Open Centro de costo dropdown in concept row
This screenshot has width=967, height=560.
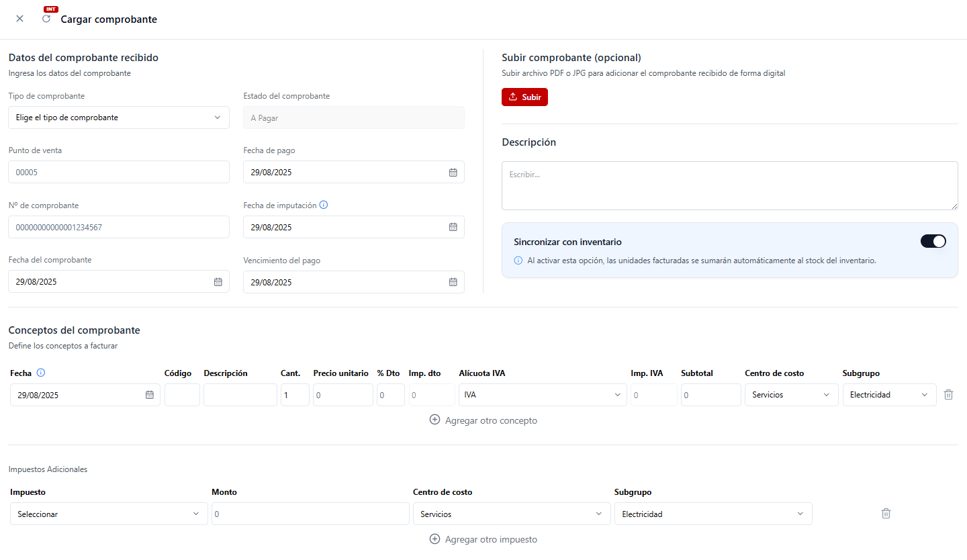click(791, 395)
